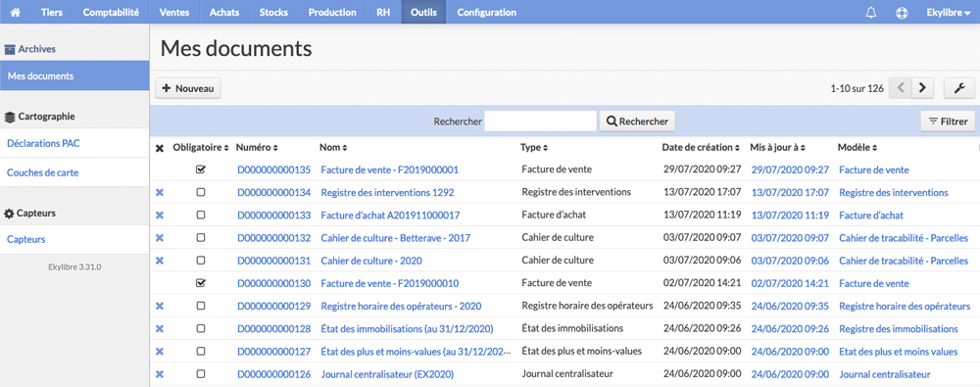
Task: Sort by Mis à jour à column
Action: tap(778, 148)
